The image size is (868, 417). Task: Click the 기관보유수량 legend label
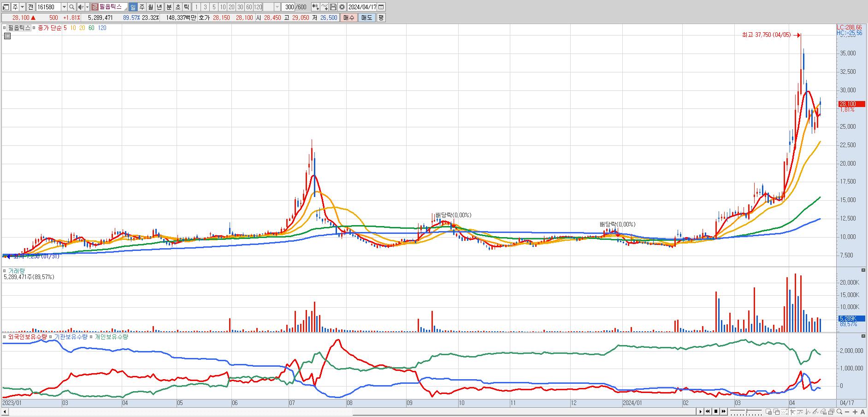pyautogui.click(x=71, y=337)
